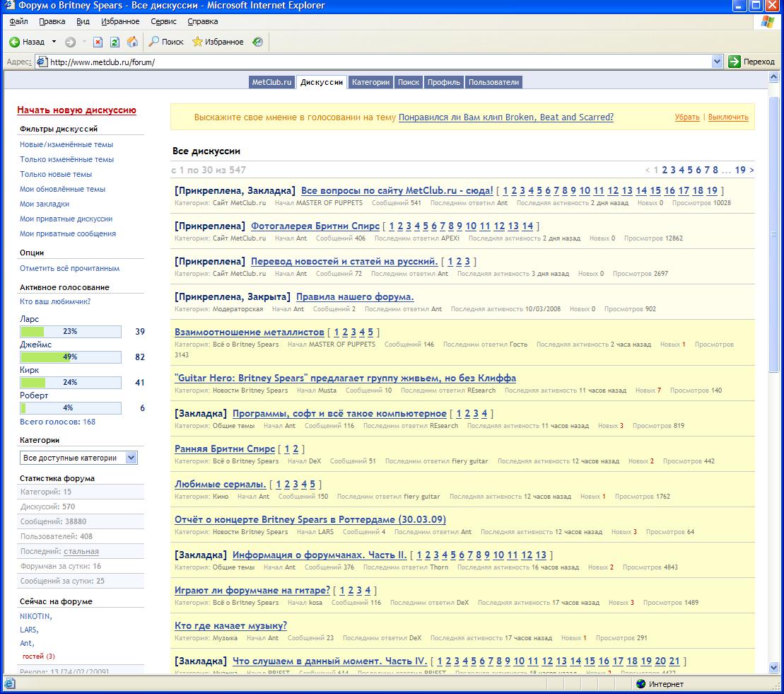Click Только новые темы filter

56,174
